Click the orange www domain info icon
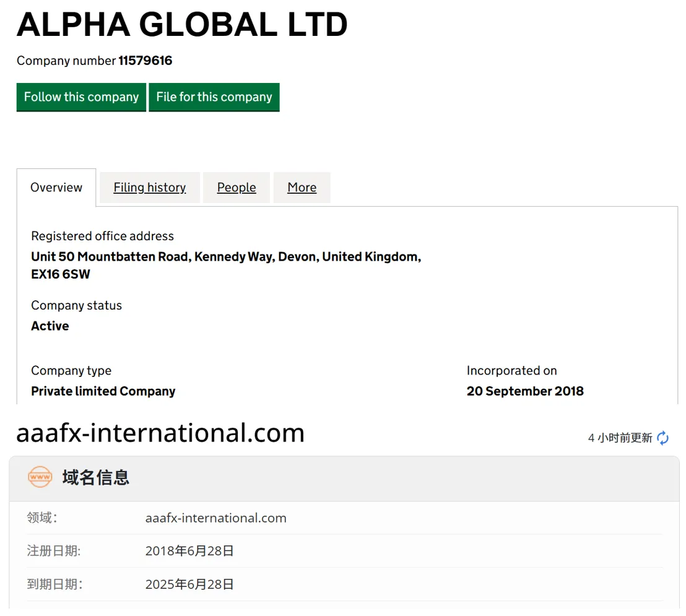686x616 pixels. 40,477
